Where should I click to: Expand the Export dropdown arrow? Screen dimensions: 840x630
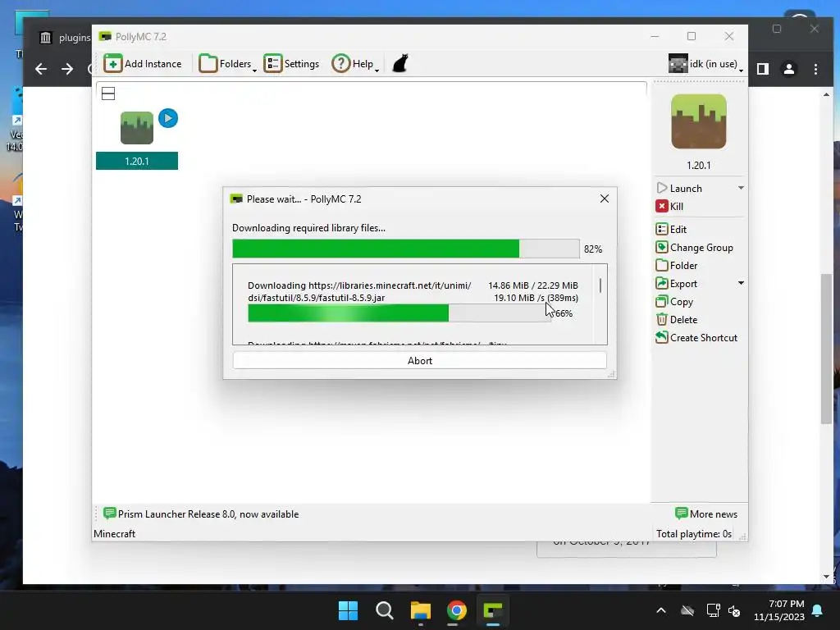pyautogui.click(x=741, y=283)
